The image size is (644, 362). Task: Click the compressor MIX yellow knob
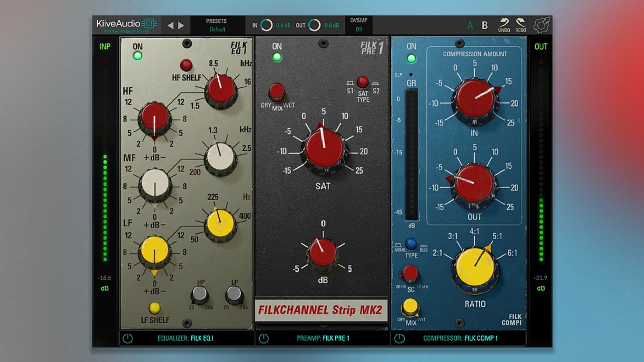pos(411,307)
